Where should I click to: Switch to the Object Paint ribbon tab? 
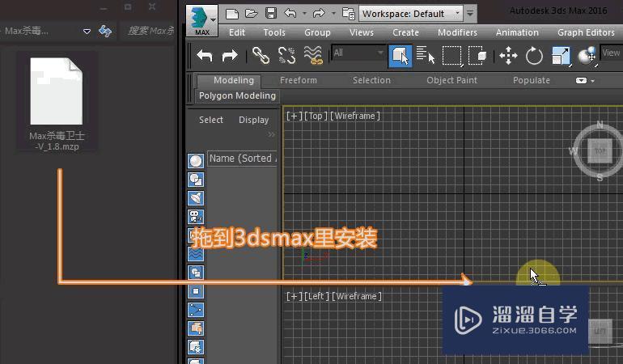451,80
